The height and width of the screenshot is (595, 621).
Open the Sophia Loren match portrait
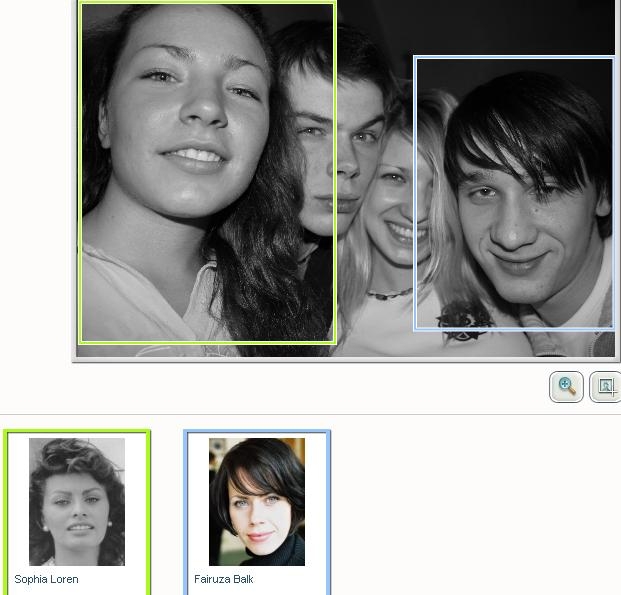click(x=77, y=501)
